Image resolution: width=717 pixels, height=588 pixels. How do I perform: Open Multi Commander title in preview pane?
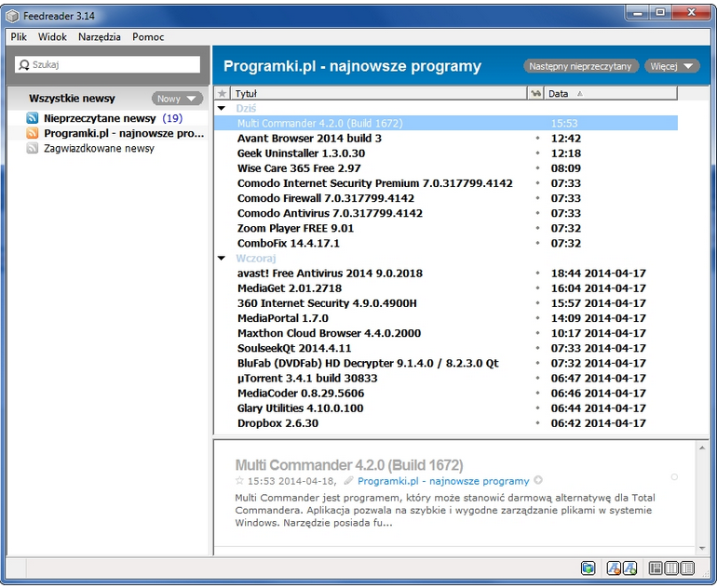349,465
